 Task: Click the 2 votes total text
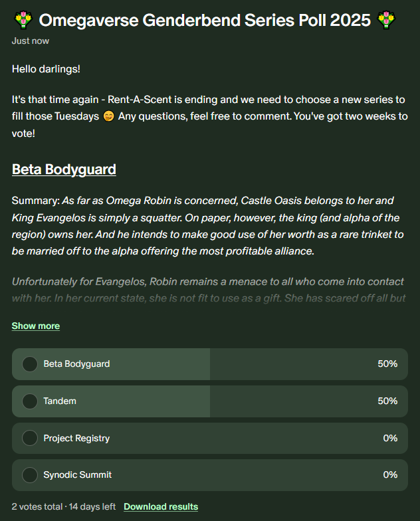coord(37,507)
